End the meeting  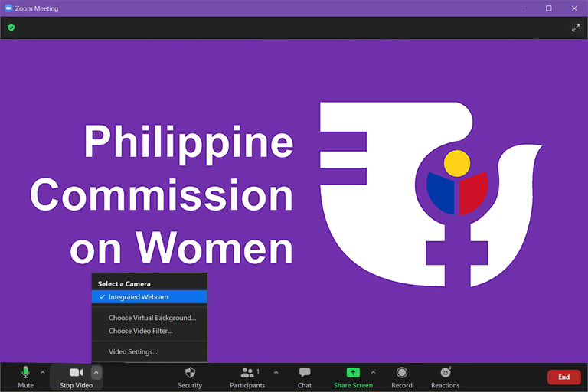[x=564, y=377]
